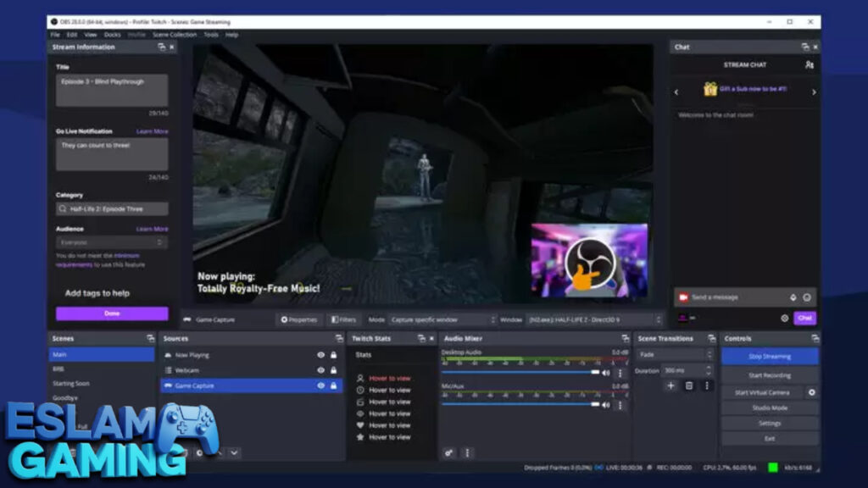The height and width of the screenshot is (488, 868).
Task: Unlock the Webcam source
Action: coord(333,370)
